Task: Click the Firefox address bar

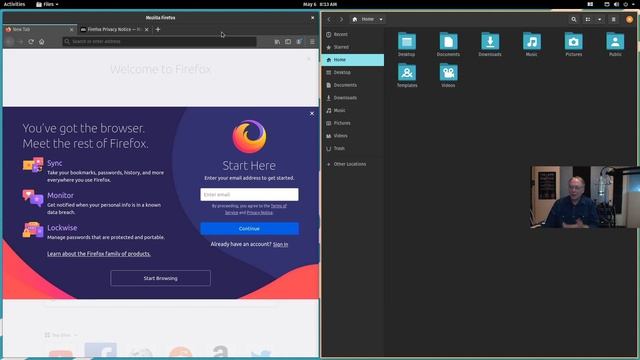Action: (x=159, y=41)
